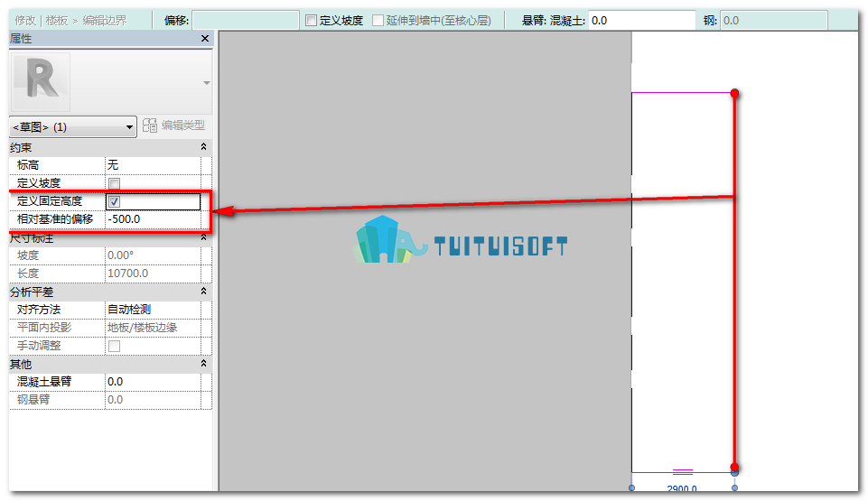Open the type selector dropdown arrow
Screen dimensions: 868x501
click(207, 83)
